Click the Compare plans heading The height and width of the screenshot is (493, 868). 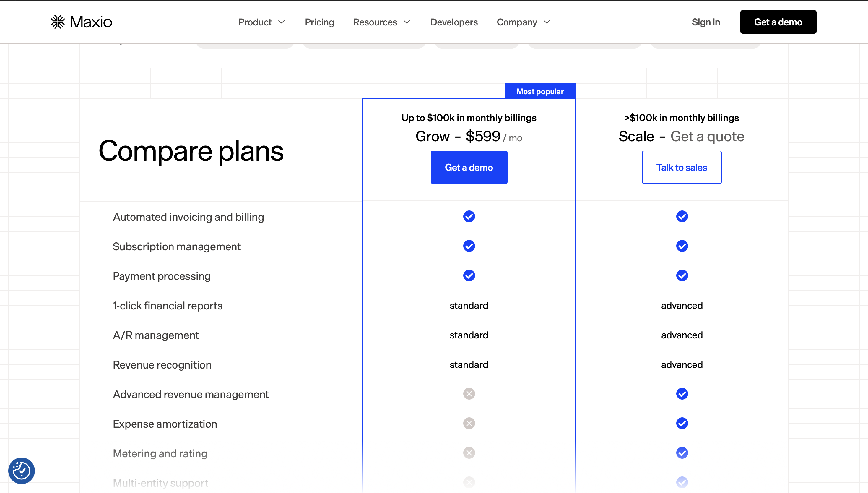191,151
